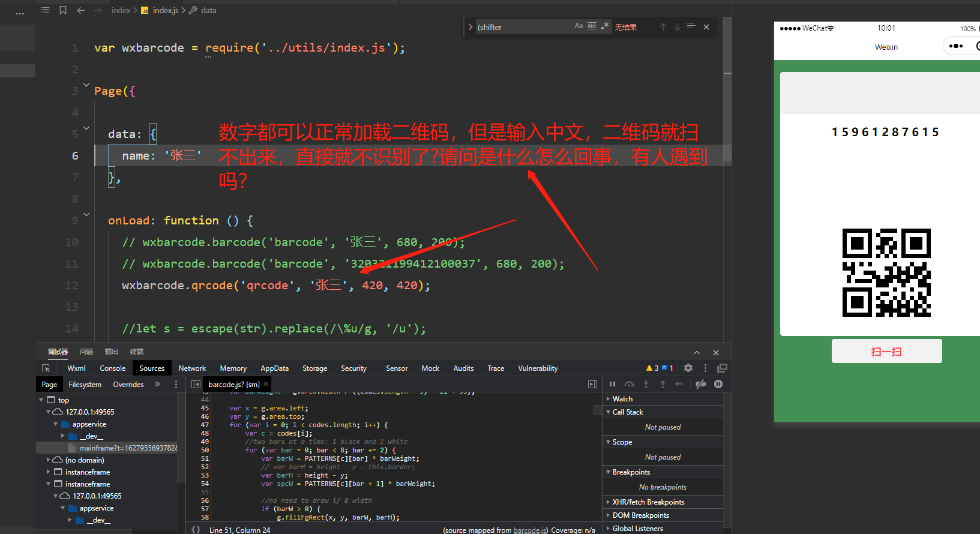Switch to the 问题 panel tab
The image size is (980, 534).
[x=86, y=352]
